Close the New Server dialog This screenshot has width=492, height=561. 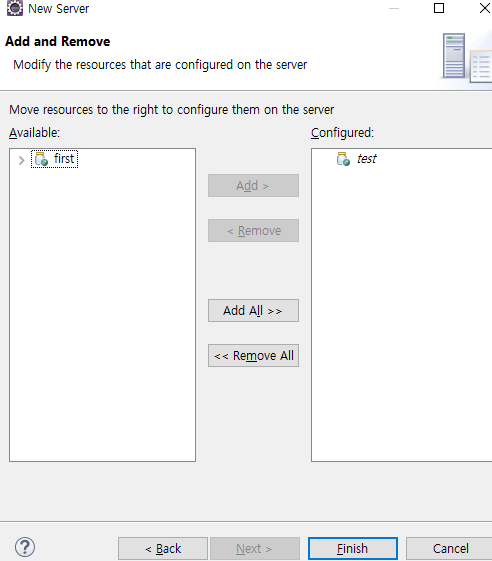coord(485,8)
